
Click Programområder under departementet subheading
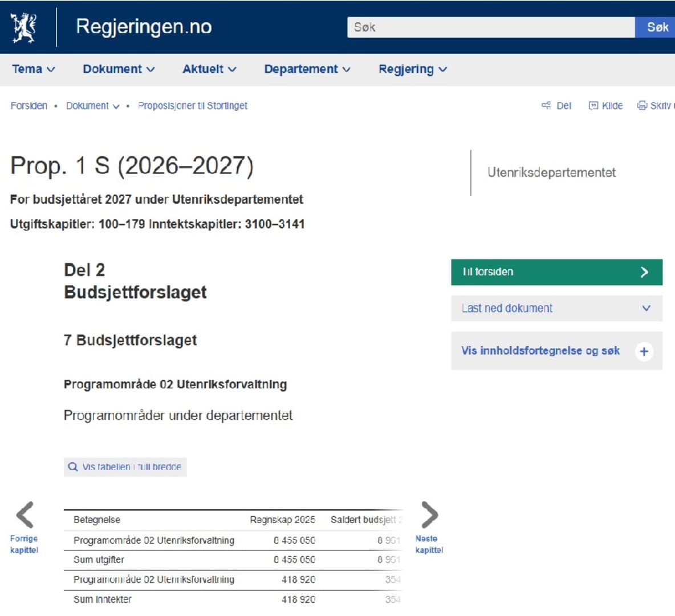(x=178, y=415)
